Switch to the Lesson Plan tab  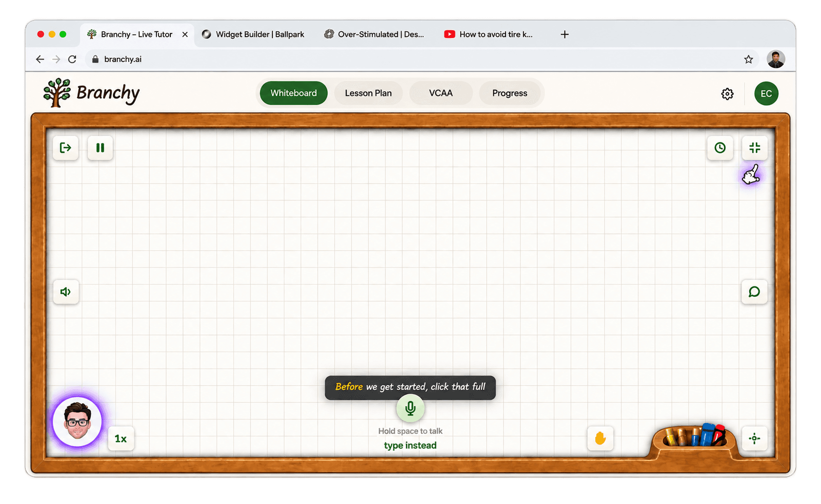[368, 93]
